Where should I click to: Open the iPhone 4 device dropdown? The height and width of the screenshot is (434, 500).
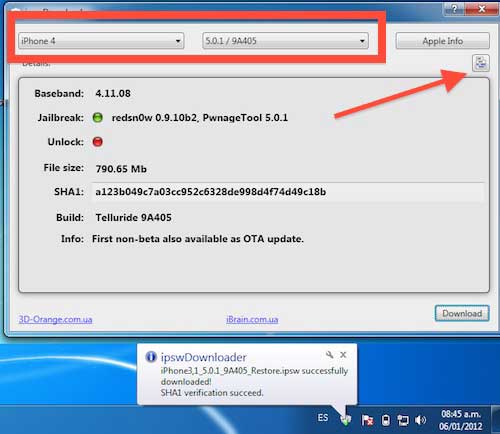pyautogui.click(x=101, y=41)
